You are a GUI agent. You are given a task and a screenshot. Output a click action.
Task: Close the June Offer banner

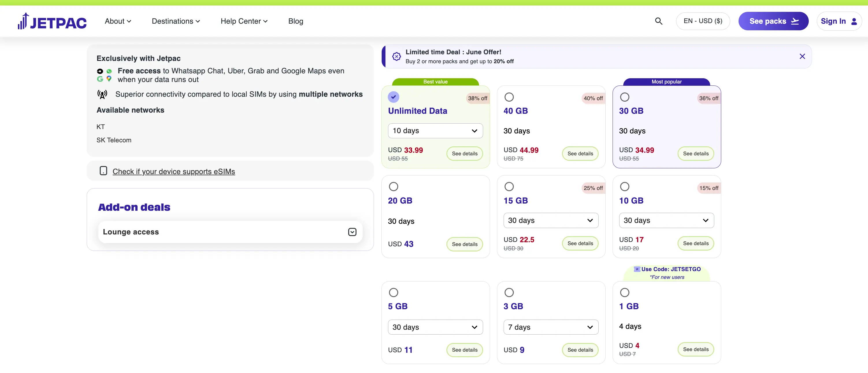pos(802,56)
